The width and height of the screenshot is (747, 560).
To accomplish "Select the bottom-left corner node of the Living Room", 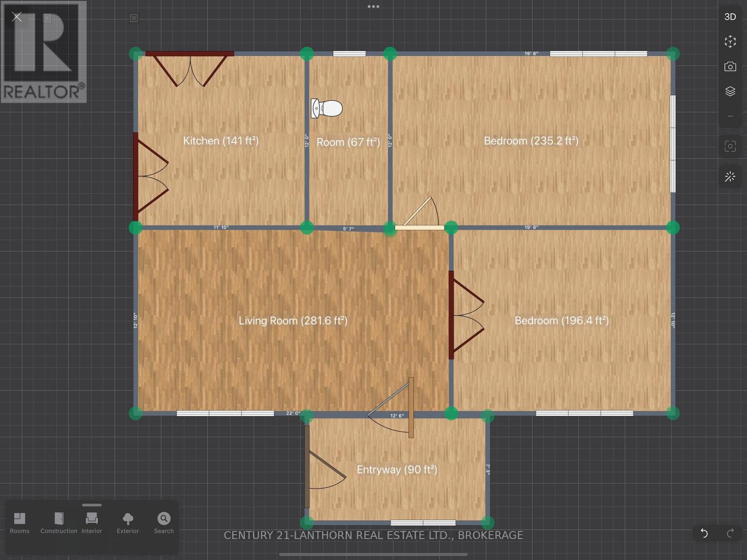I will coord(136,413).
